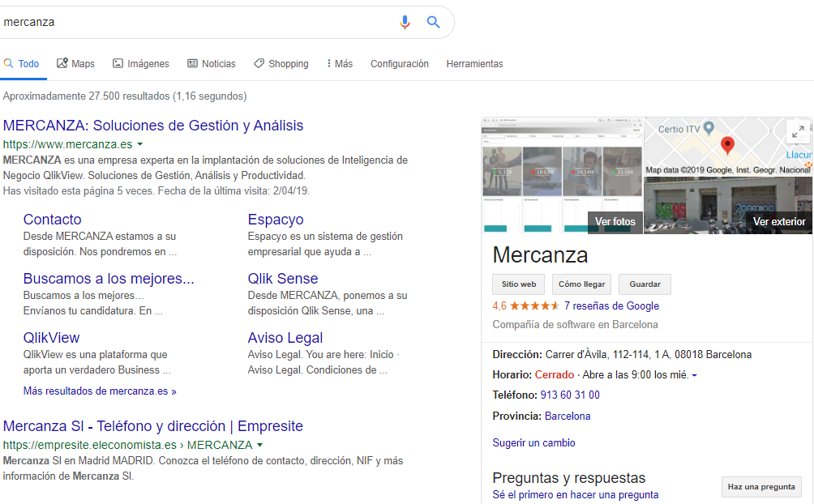Open the Buscamos a los mejores link
The width and height of the screenshot is (814, 504).
[x=109, y=278]
